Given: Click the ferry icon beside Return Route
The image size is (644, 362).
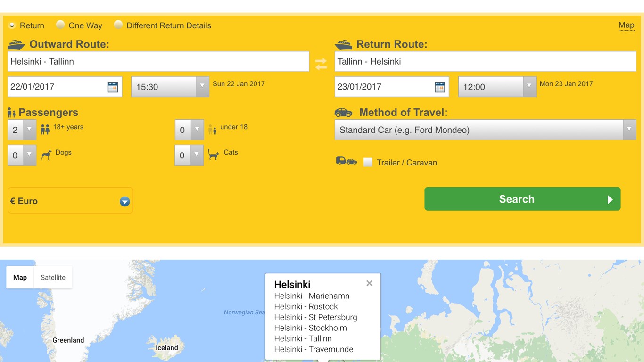Looking at the screenshot, I should [343, 44].
